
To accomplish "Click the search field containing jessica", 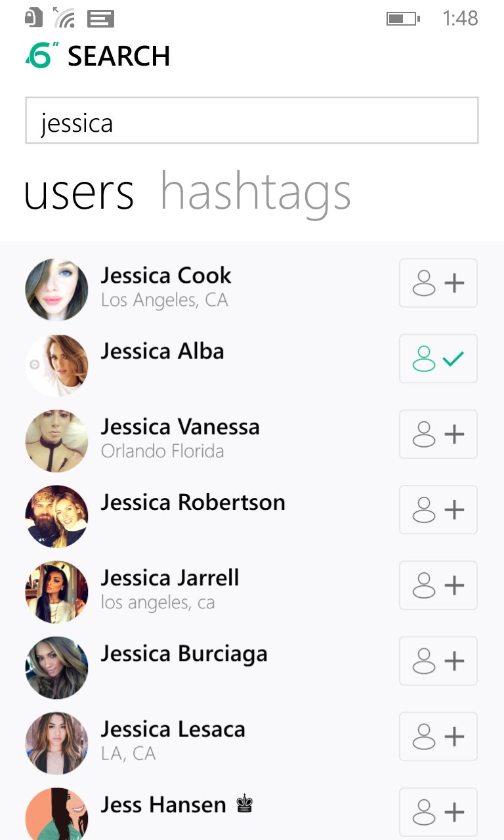I will click(251, 121).
